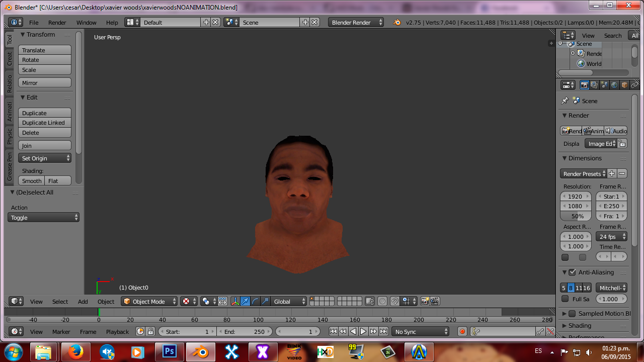Toggle automatic keyframe record button

pos(462,331)
